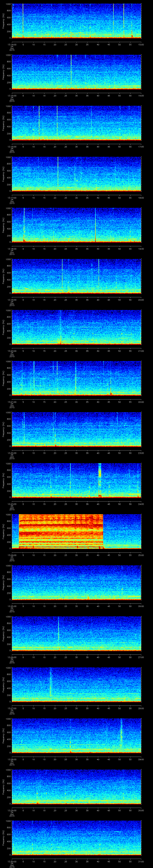This screenshot has width=153, height=868.
Task: Click the 13:14:00 start time label
Action: [x=12, y=44]
